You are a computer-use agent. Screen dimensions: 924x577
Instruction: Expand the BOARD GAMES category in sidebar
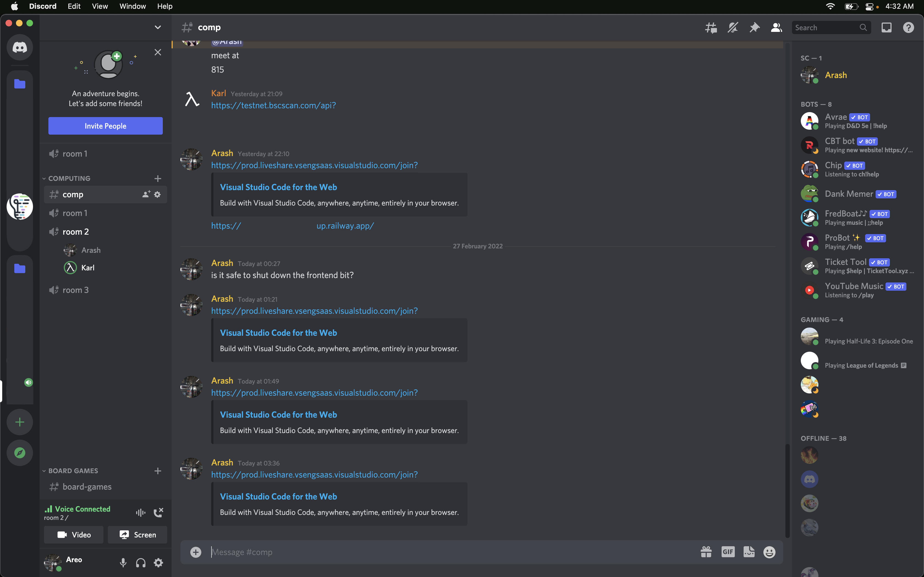pyautogui.click(x=73, y=471)
